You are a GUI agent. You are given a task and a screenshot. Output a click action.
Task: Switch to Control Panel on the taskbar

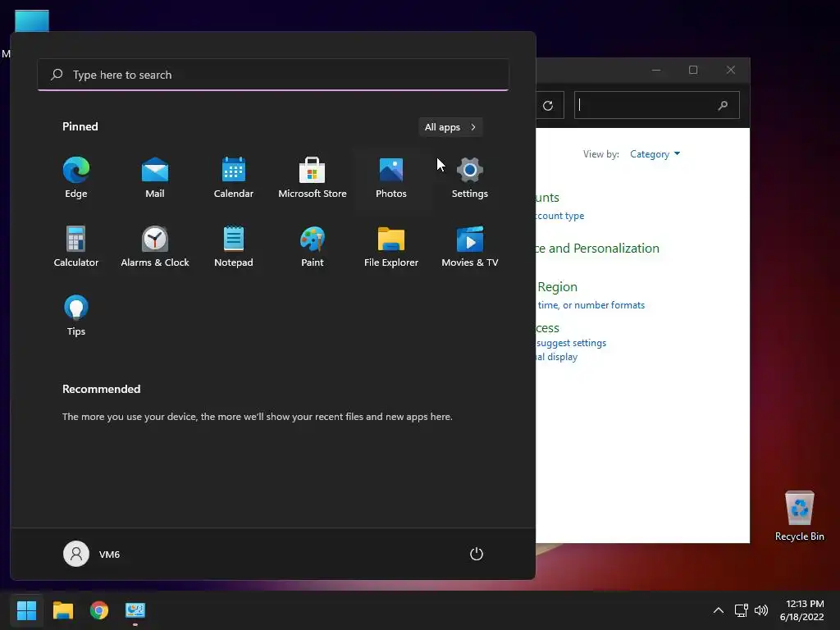tap(135, 610)
